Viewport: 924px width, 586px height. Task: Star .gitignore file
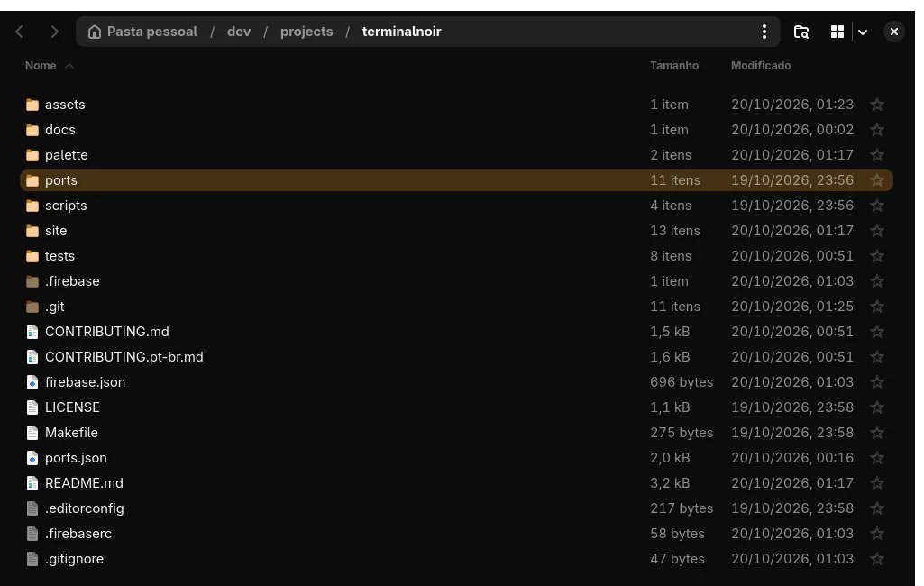pyautogui.click(x=877, y=559)
